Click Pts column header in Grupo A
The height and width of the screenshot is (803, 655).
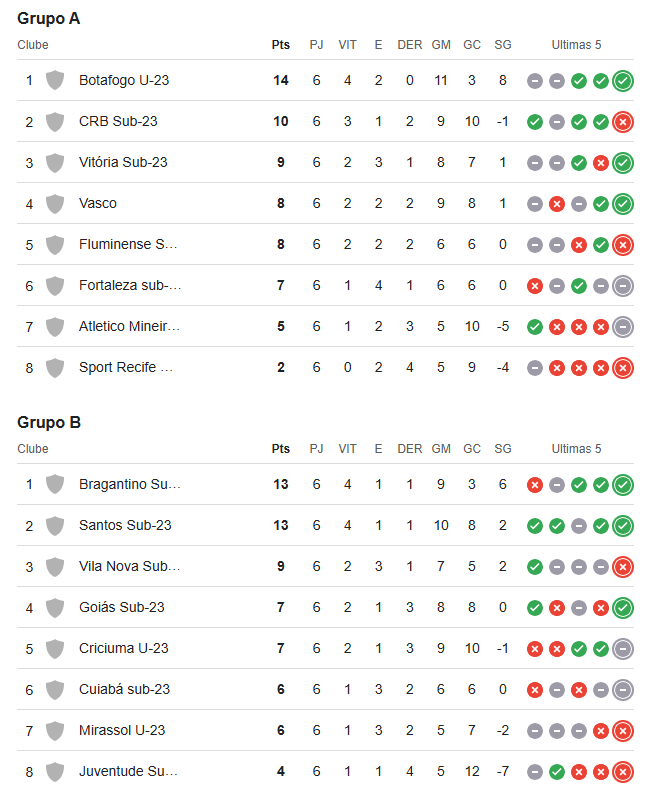coord(281,45)
